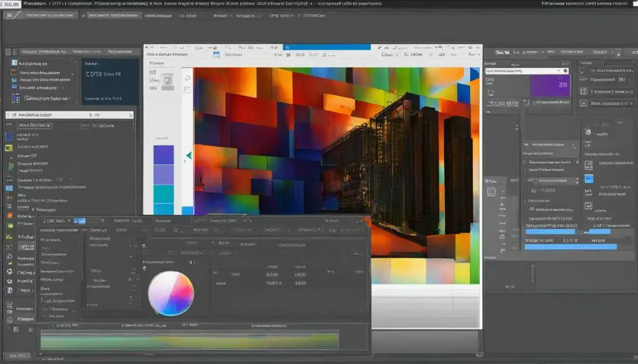Click the large blue document icon in the upper-left list
The image size is (638, 364).
pyautogui.click(x=16, y=98)
